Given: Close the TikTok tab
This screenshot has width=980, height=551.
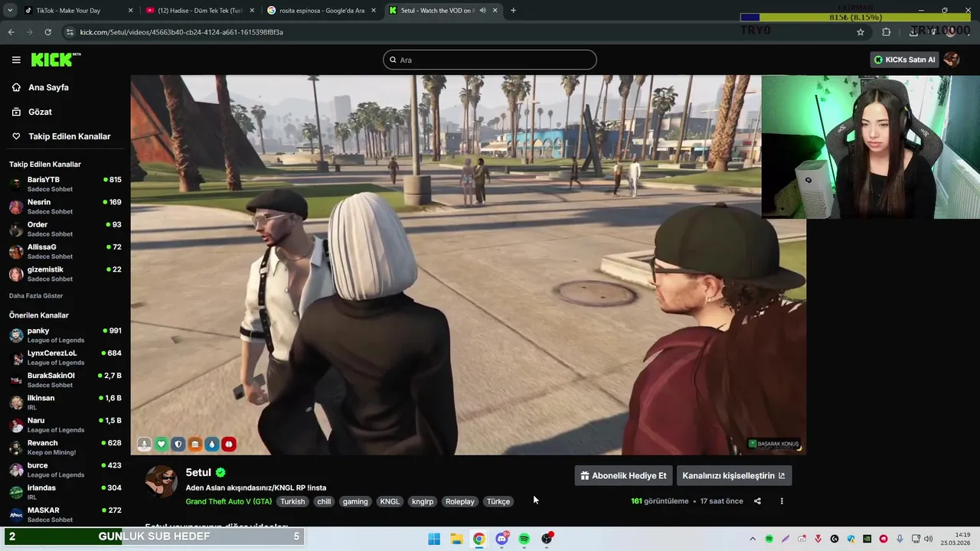Looking at the screenshot, I should 130,11.
